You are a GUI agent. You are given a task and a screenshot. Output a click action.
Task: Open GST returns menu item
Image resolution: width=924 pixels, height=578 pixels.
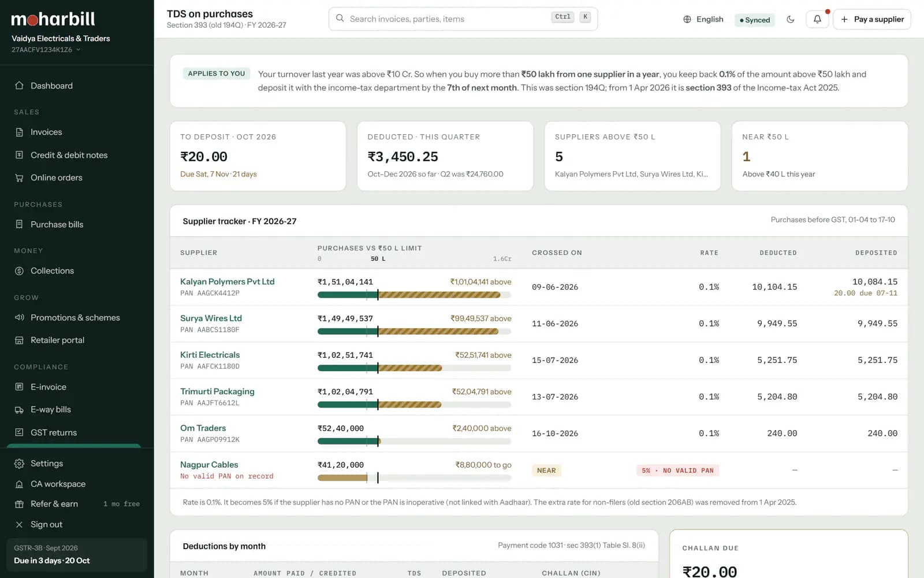tap(77, 432)
